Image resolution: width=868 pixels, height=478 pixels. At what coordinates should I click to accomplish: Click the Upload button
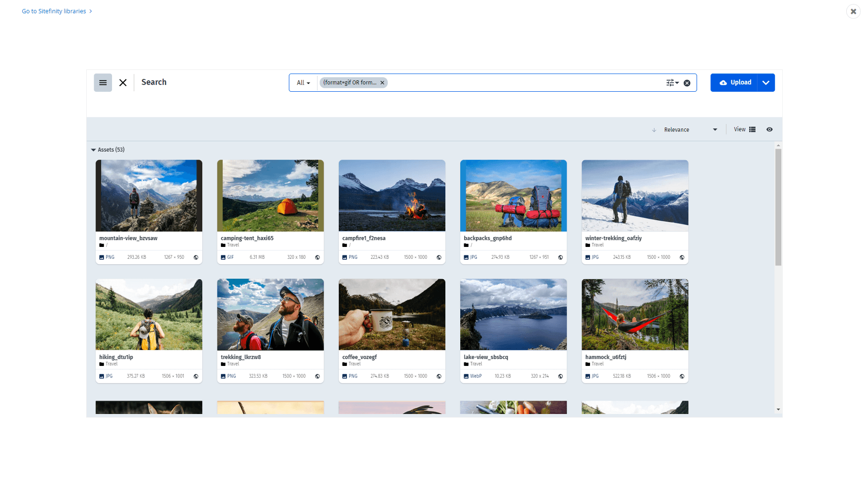(735, 83)
